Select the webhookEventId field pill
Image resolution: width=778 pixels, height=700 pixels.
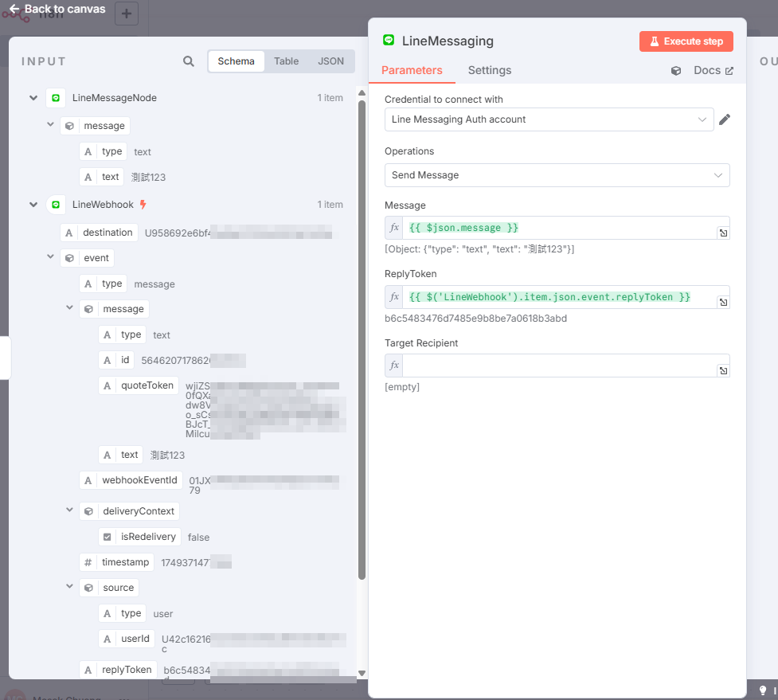point(131,480)
